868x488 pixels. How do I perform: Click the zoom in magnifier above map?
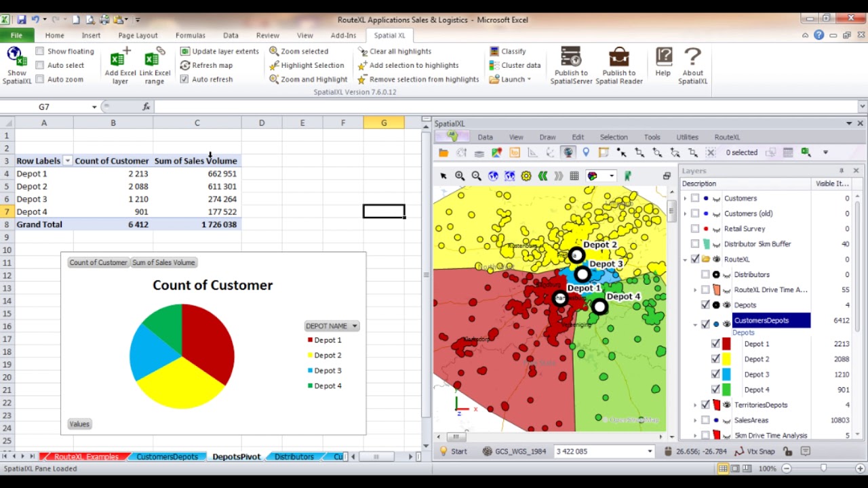460,176
